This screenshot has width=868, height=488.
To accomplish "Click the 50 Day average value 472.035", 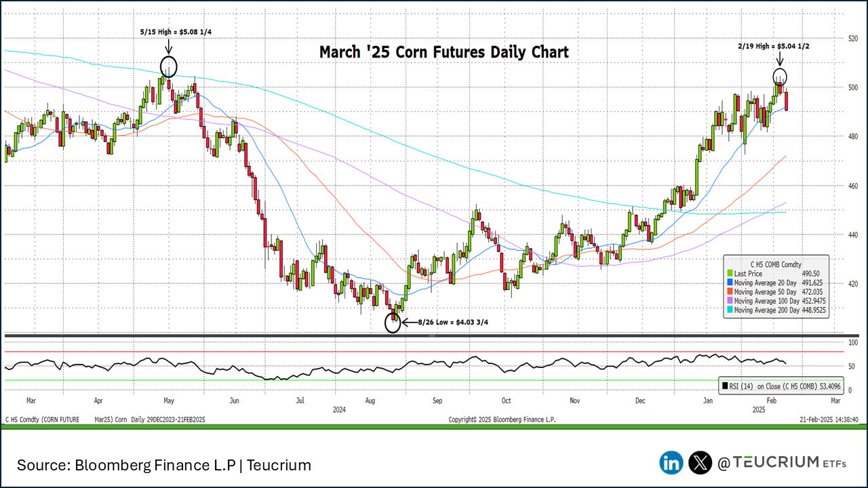I will coord(812,291).
